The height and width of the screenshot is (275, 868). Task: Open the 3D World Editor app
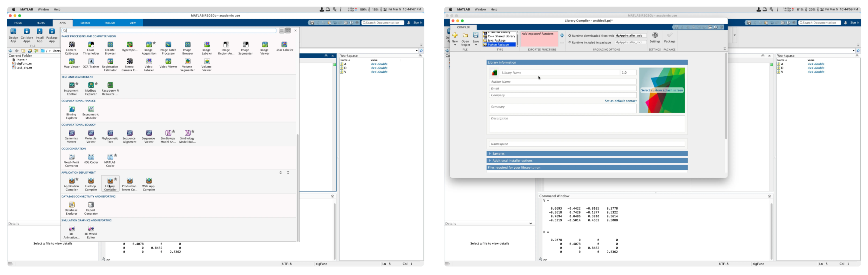(x=91, y=232)
